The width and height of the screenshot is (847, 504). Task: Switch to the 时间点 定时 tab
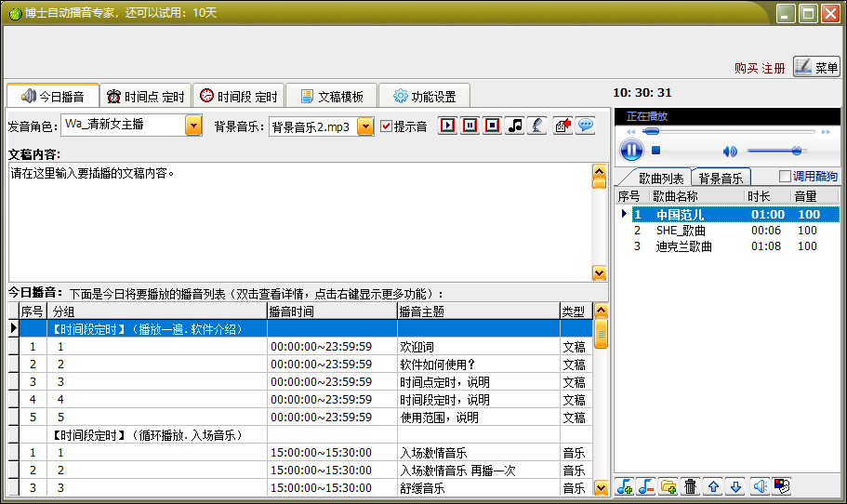click(x=146, y=96)
